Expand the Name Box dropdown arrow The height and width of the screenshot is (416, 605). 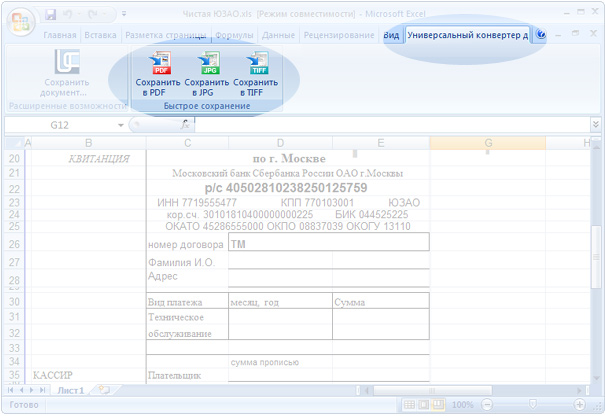click(120, 125)
